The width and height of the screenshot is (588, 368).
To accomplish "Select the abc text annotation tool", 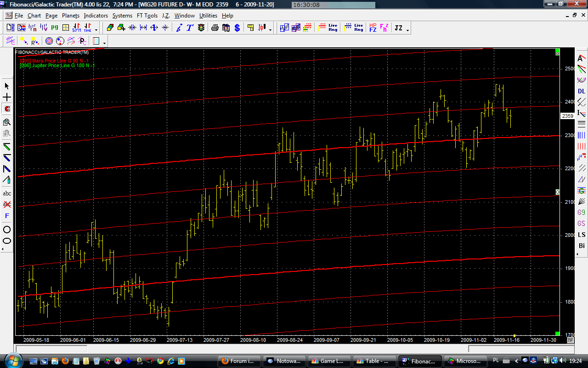I will coord(7,194).
